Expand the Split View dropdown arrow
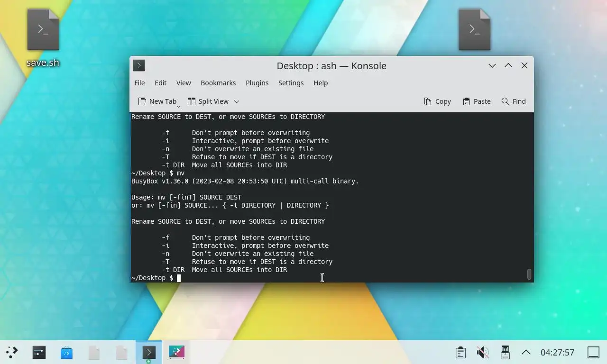 coord(237,101)
